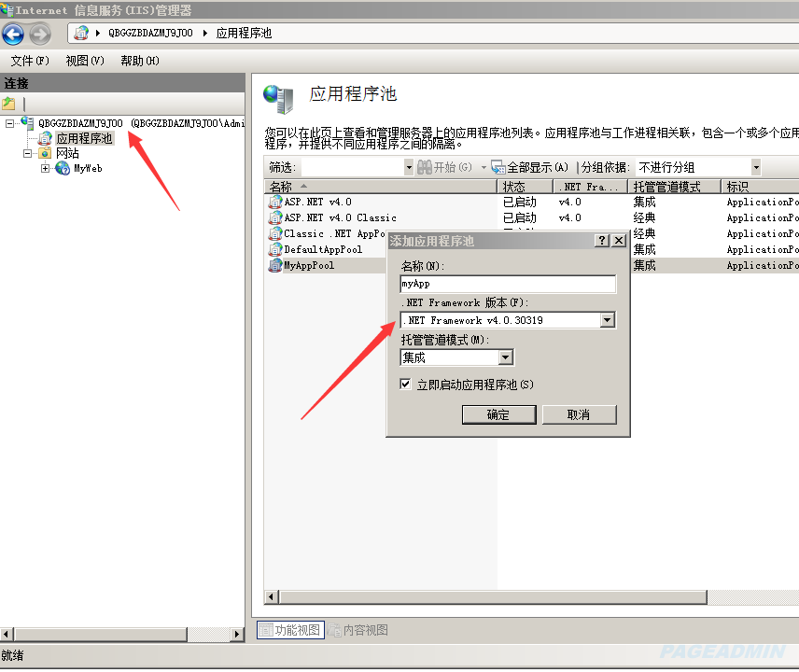
Task: Go back using the blue back arrow
Action: tap(13, 35)
